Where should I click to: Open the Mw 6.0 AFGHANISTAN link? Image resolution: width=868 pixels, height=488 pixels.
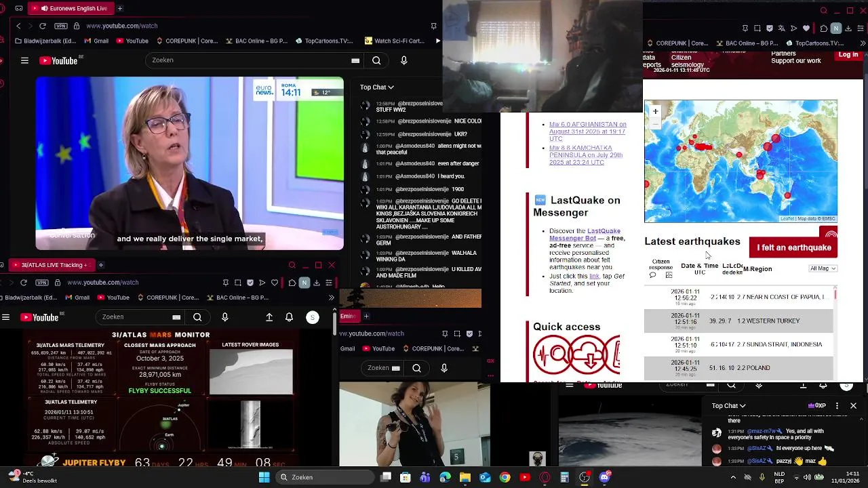[x=587, y=131]
